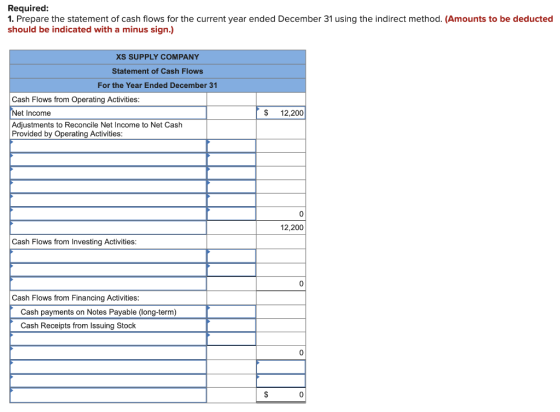The height and width of the screenshot is (412, 560).
Task: Open the last row description dropdown at table bottom
Action: pyautogui.click(x=108, y=395)
